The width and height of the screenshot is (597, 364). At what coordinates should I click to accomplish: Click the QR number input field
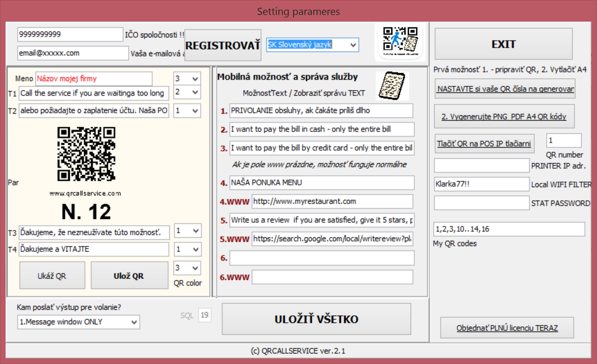point(564,141)
